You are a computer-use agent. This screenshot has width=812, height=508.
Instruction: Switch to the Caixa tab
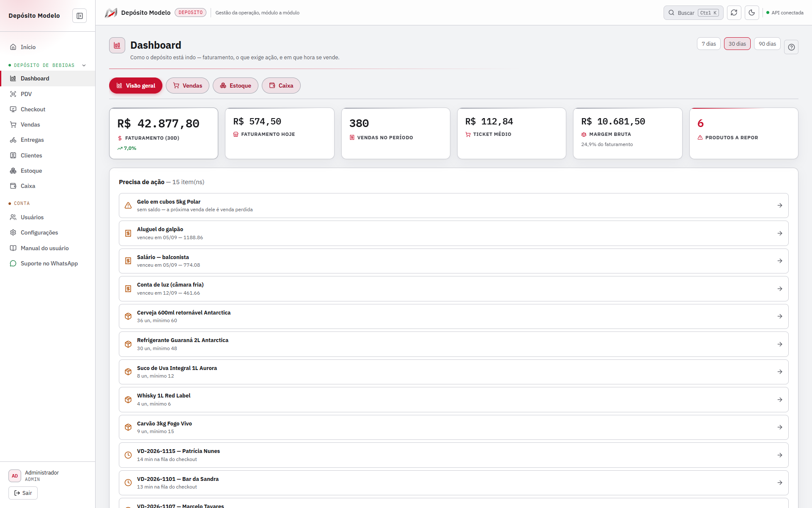[x=281, y=86]
